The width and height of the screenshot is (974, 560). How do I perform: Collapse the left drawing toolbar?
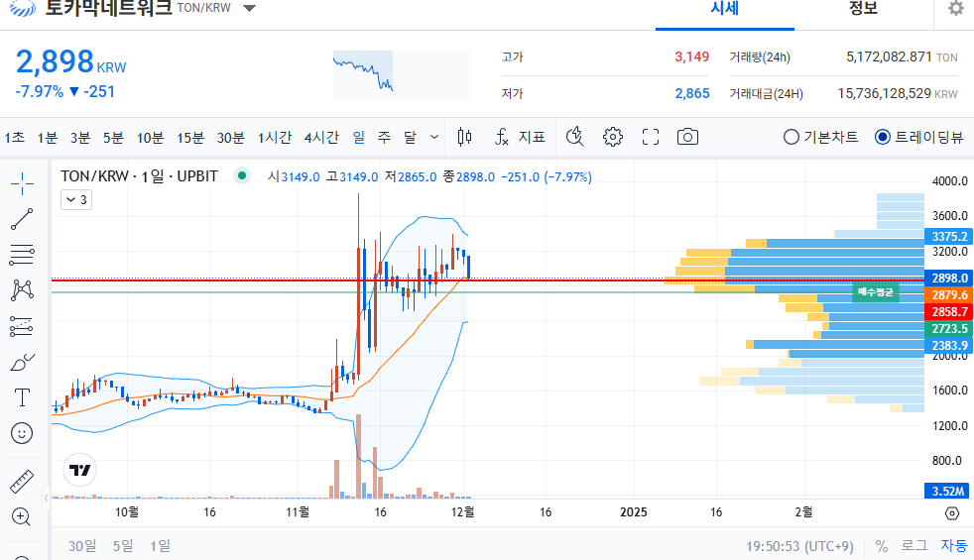click(46, 498)
